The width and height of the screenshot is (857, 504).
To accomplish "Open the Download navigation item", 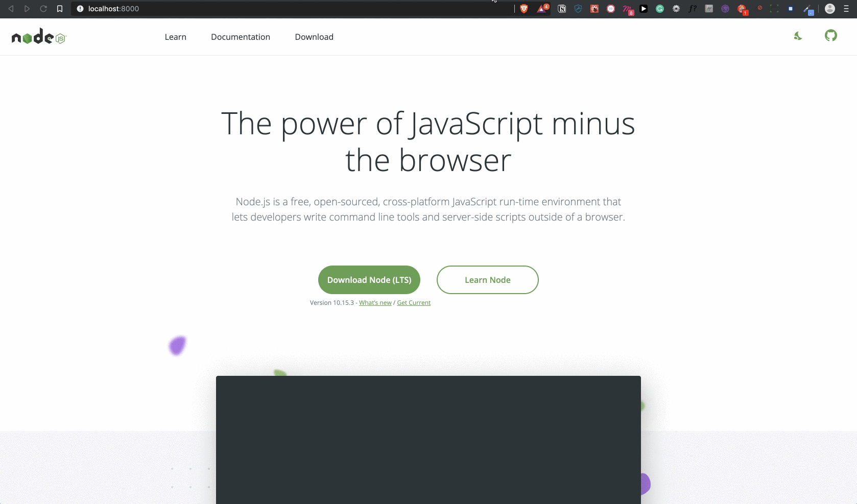I will click(x=314, y=37).
